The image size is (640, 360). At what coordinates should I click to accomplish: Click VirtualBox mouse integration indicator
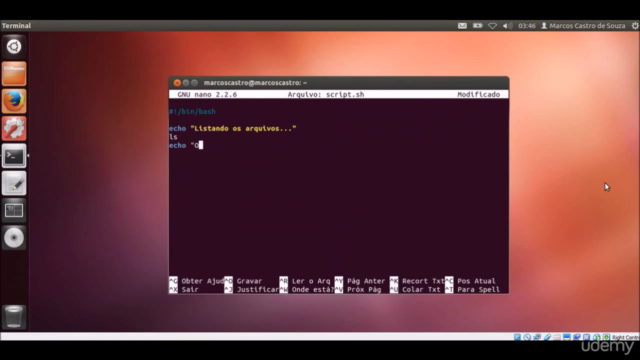click(x=596, y=337)
